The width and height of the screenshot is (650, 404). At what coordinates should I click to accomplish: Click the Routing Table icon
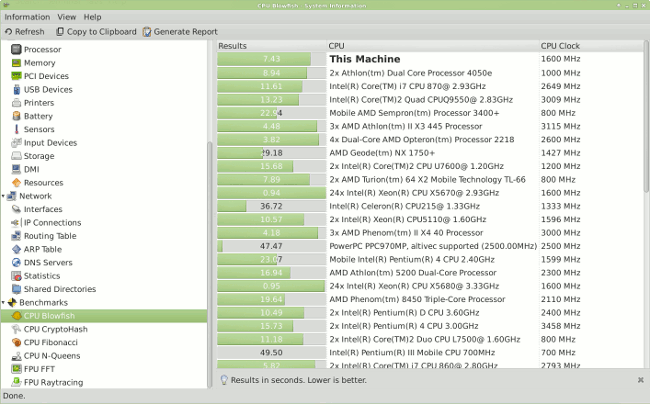[x=16, y=236]
